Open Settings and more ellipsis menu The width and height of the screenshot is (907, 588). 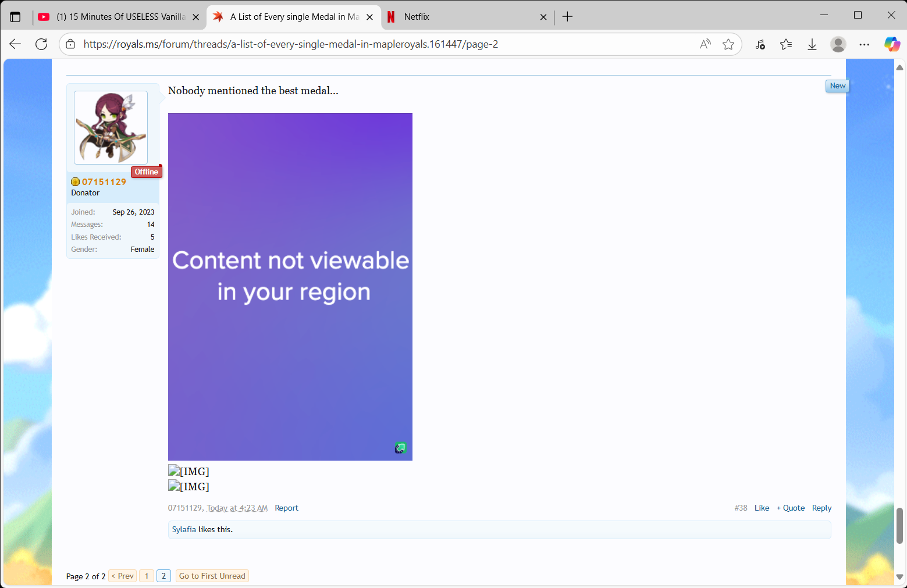[x=865, y=44]
